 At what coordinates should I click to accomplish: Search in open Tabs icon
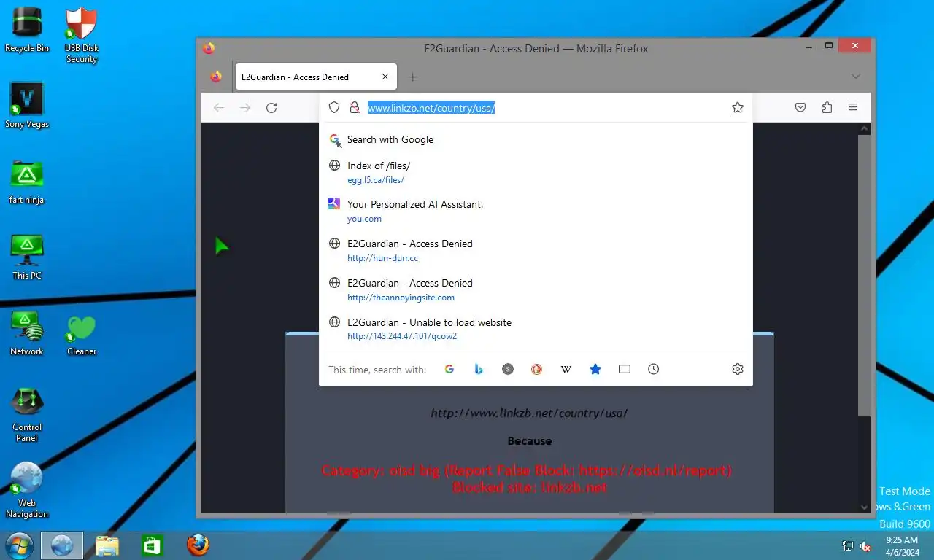tap(625, 369)
